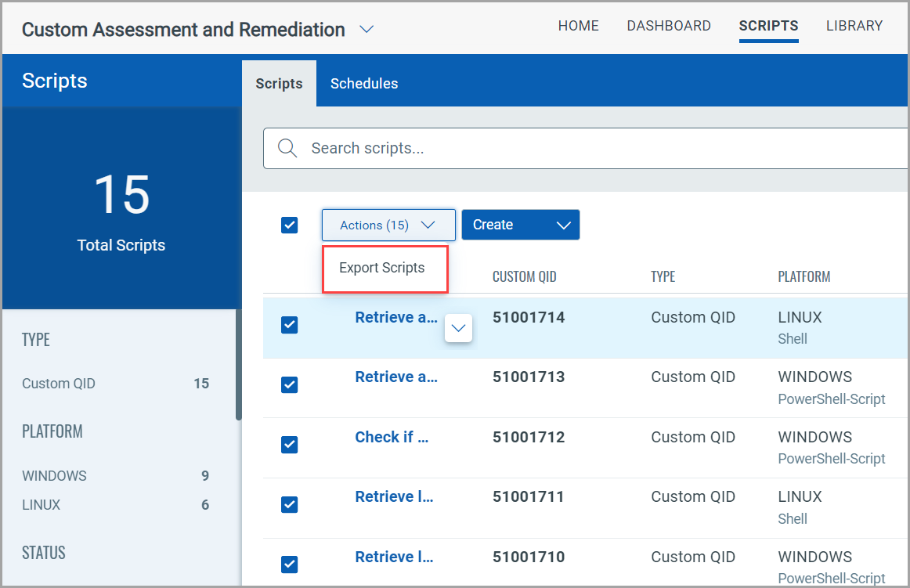Open the 'Check if ...' script link
The image size is (910, 588).
[392, 437]
